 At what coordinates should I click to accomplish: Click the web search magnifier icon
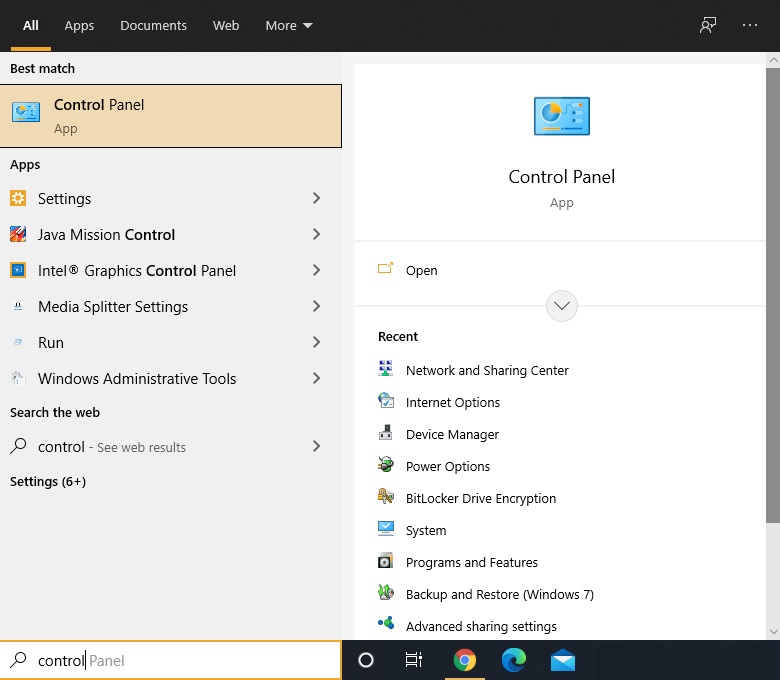(x=18, y=446)
